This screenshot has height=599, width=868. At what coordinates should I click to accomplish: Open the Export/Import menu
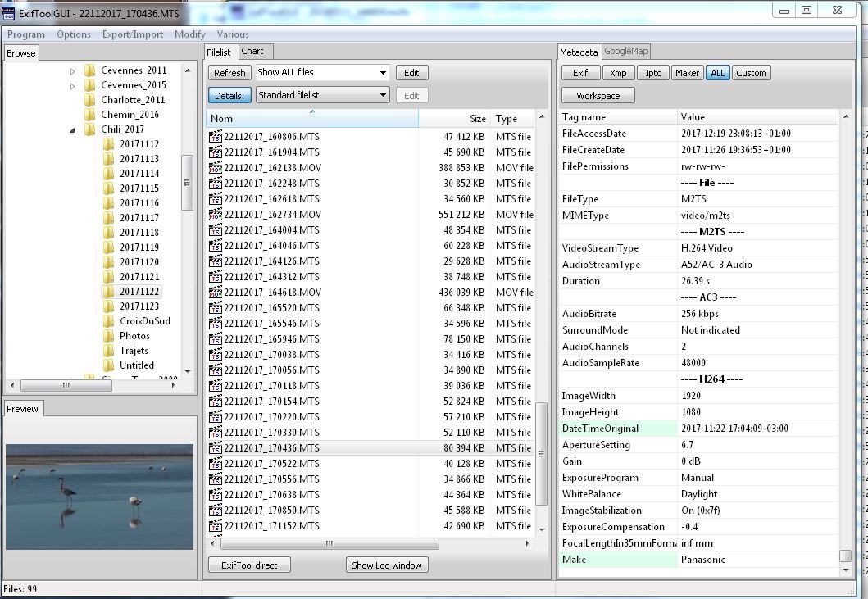(132, 34)
